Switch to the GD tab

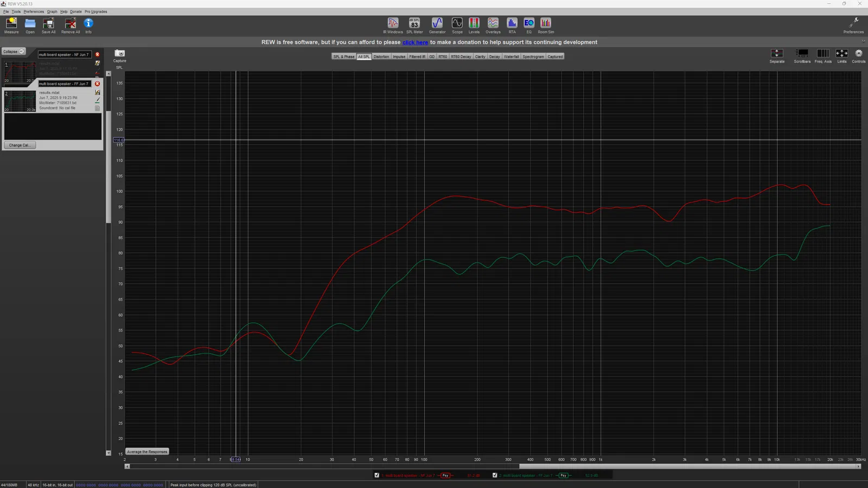432,56
